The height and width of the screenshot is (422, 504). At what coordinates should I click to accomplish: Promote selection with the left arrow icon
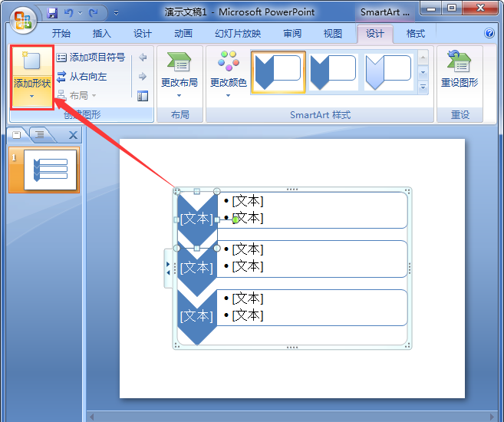coord(143,58)
